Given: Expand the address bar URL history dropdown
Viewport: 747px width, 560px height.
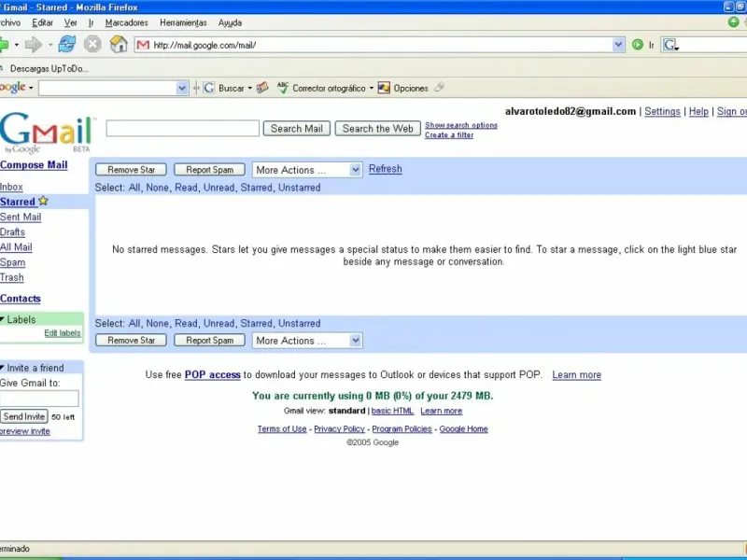Looking at the screenshot, I should click(618, 45).
